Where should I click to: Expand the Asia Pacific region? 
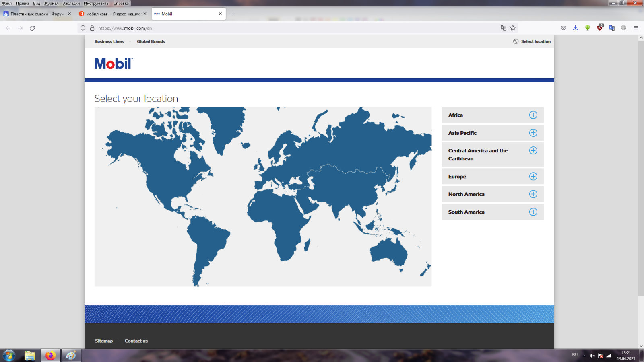tap(533, 133)
